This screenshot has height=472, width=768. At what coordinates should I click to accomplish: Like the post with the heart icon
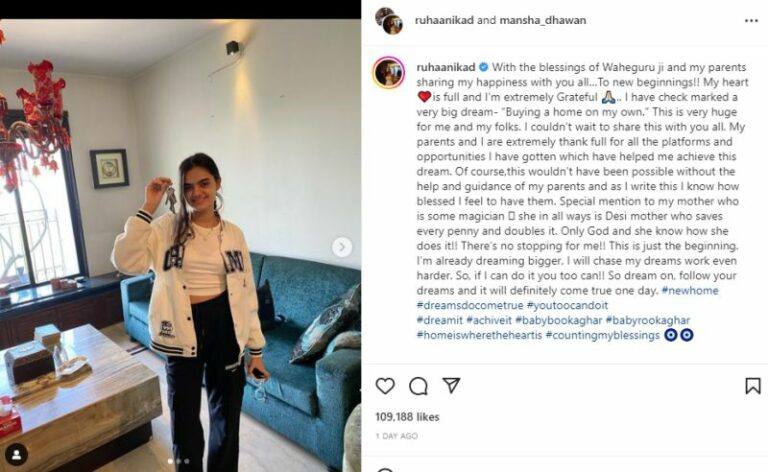(x=385, y=386)
